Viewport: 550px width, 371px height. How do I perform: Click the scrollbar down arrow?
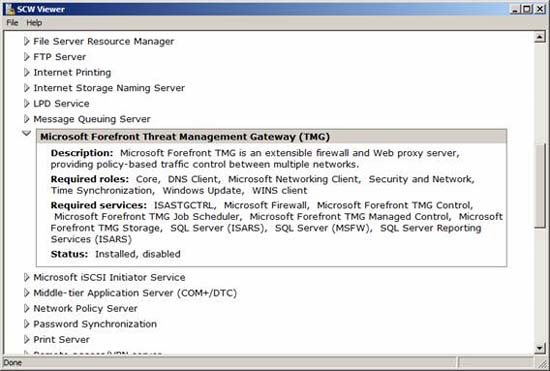click(x=540, y=348)
